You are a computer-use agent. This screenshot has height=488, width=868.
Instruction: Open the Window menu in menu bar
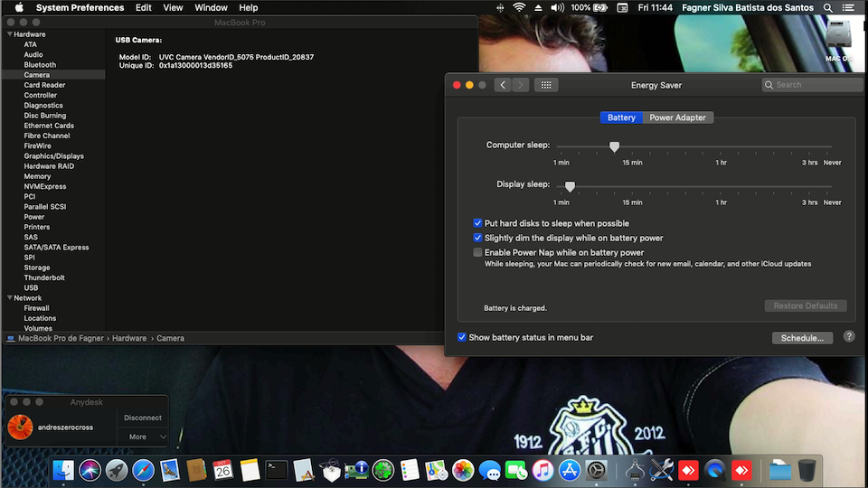tap(211, 7)
